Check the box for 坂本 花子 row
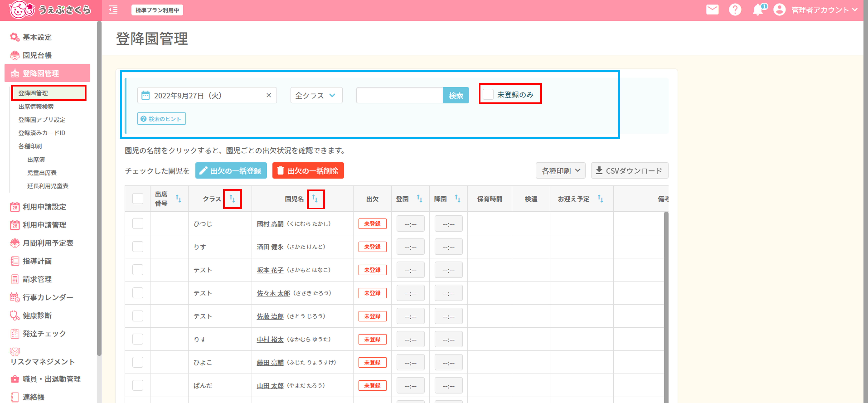Screen dimensions: 868x403 pos(138,270)
